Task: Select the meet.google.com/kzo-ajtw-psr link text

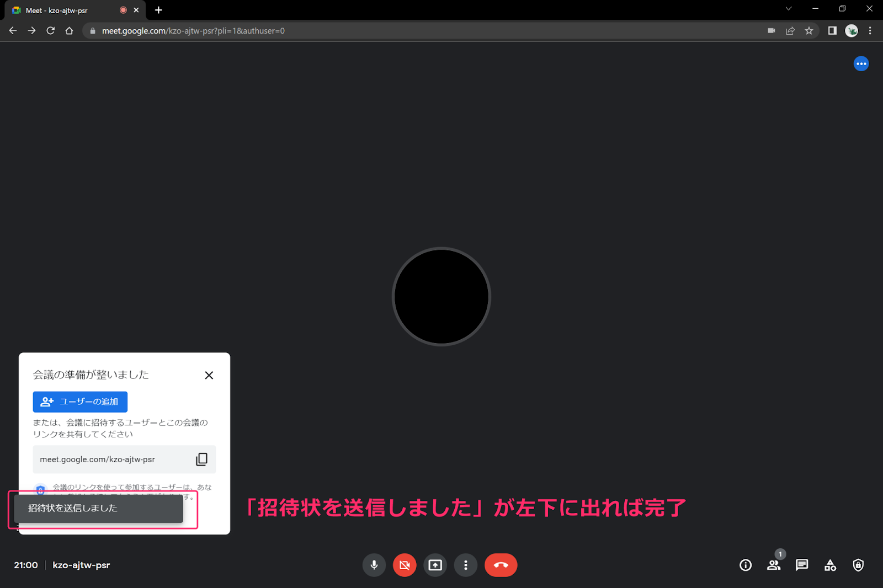Action: tap(97, 459)
